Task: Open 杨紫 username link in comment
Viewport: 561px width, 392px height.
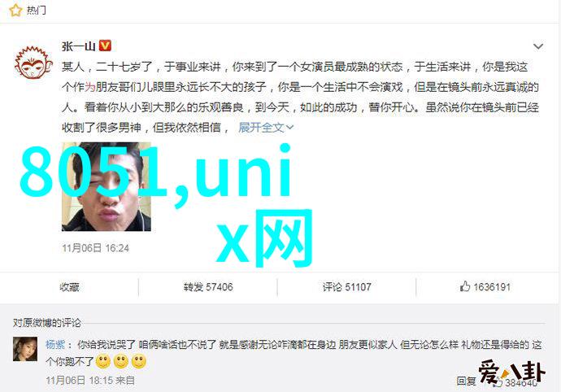Action: click(55, 345)
